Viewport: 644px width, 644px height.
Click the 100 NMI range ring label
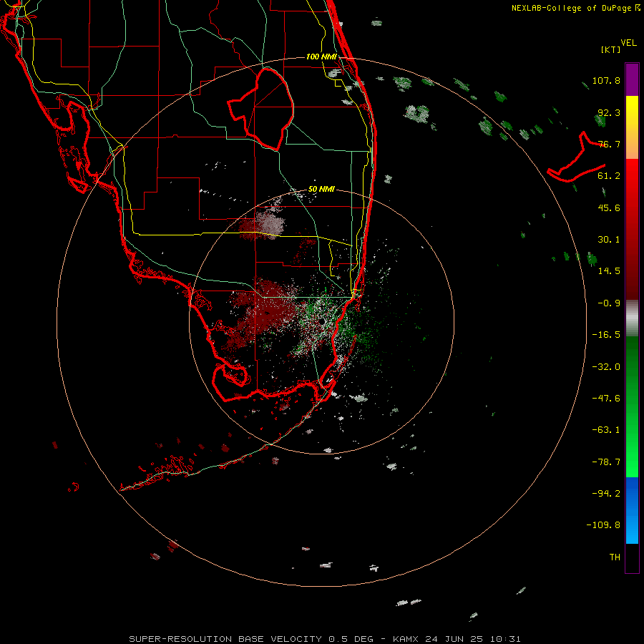[321, 57]
